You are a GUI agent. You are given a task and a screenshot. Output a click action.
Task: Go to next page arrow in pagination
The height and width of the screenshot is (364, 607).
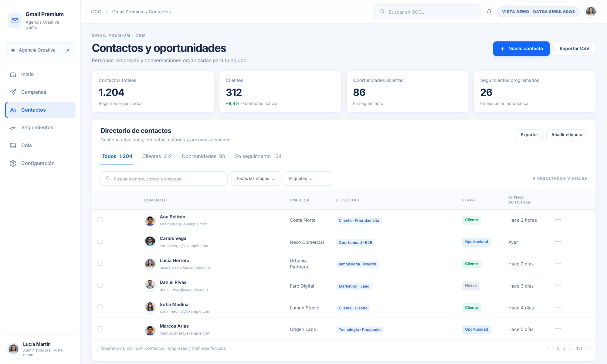pyautogui.click(x=586, y=349)
